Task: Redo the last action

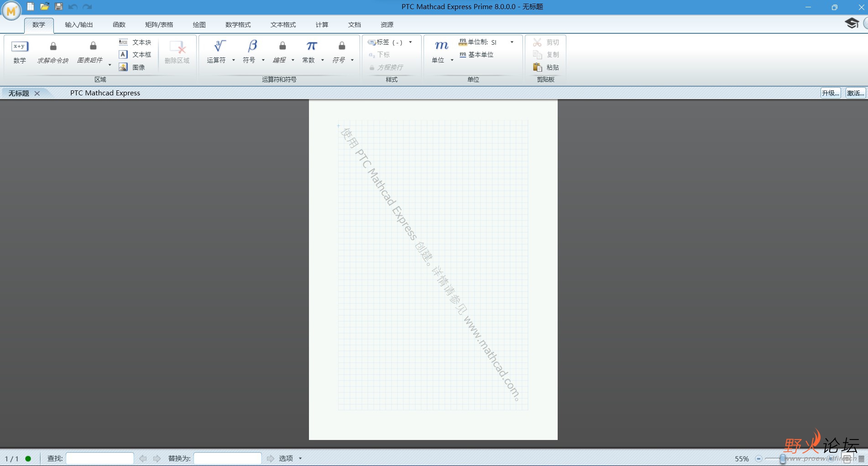Action: [87, 7]
